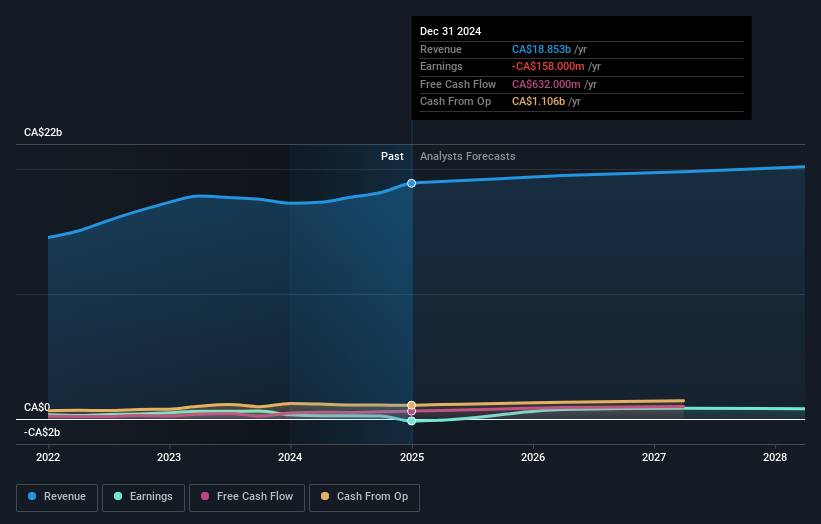
Task: Click the 2022 x-axis label
Action: tap(48, 458)
